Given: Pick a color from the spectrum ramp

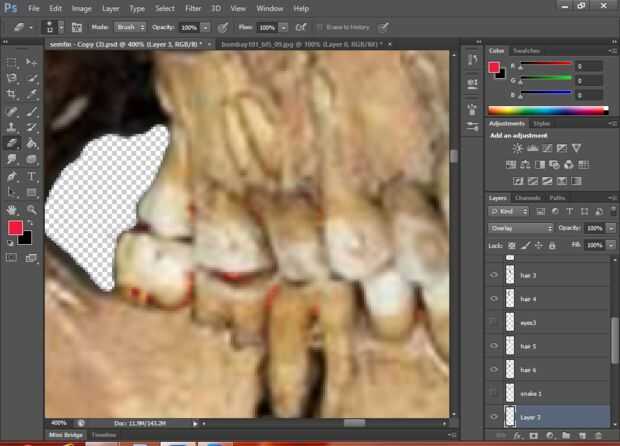Looking at the screenshot, I should (x=548, y=110).
